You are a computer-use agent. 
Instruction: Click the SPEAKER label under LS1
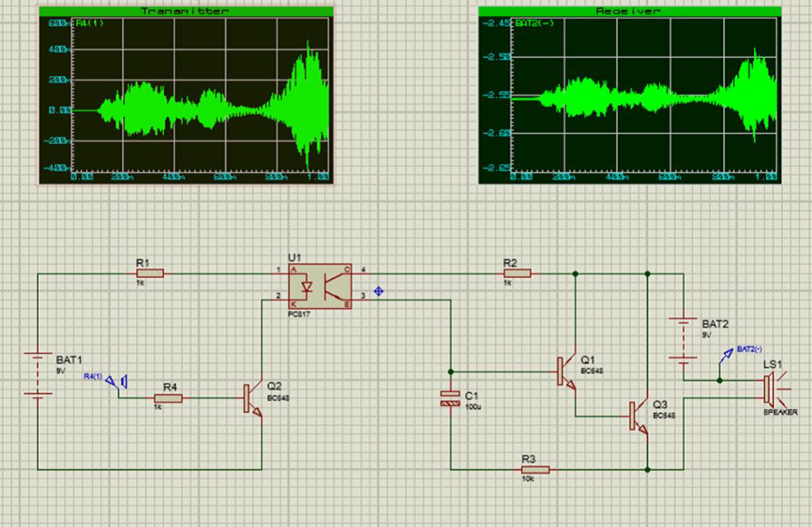(780, 413)
